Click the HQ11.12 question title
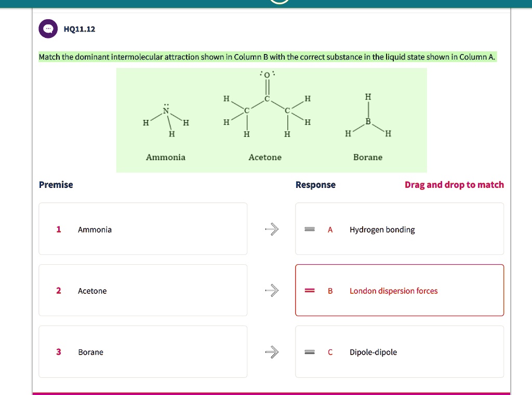Screen dimensions: 532x395 (x=79, y=29)
